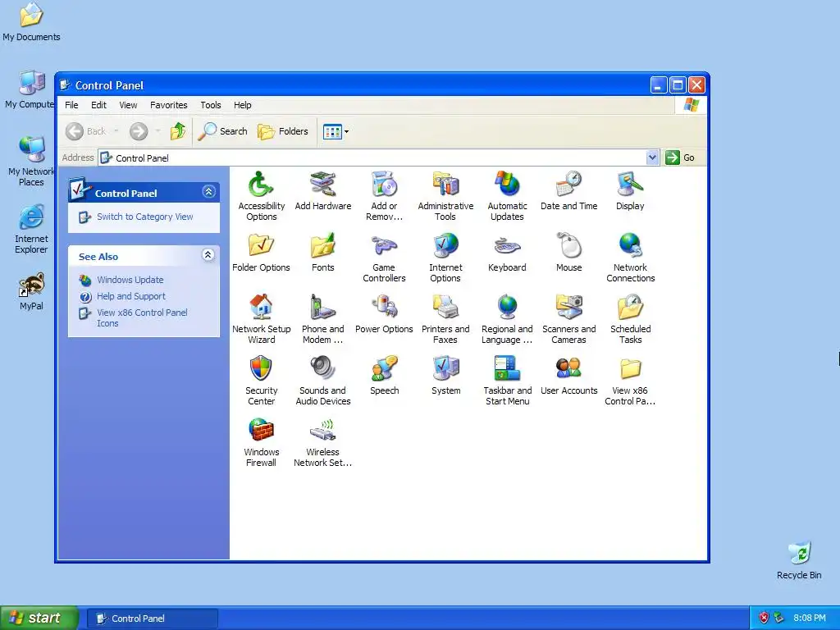This screenshot has width=840, height=630.
Task: Toggle the Folders pane button
Action: click(283, 131)
